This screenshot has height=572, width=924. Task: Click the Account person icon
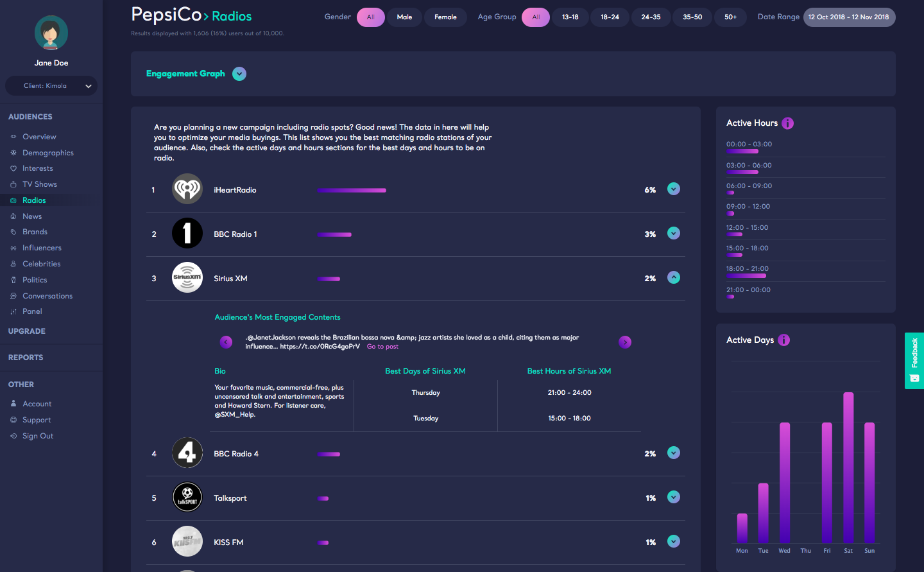(x=13, y=404)
